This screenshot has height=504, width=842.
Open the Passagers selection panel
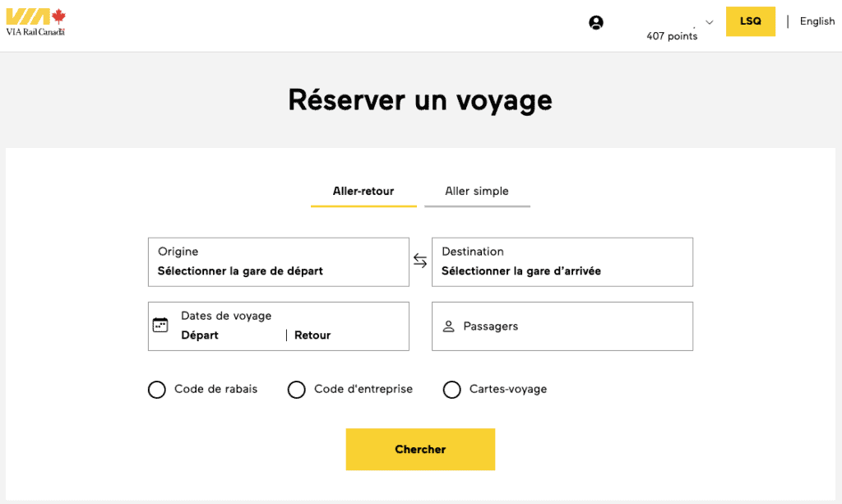tap(562, 326)
